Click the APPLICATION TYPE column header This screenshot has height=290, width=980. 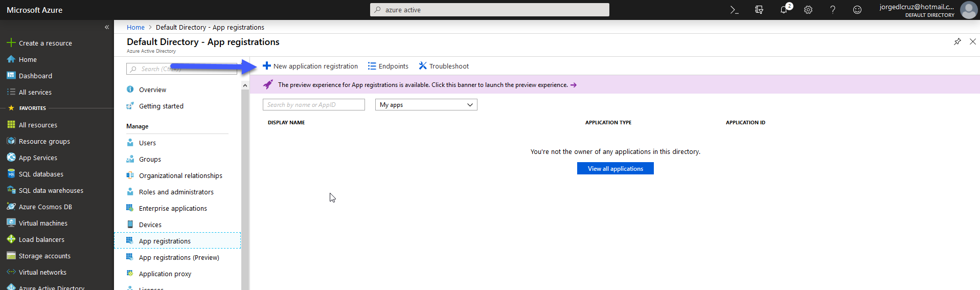click(608, 123)
